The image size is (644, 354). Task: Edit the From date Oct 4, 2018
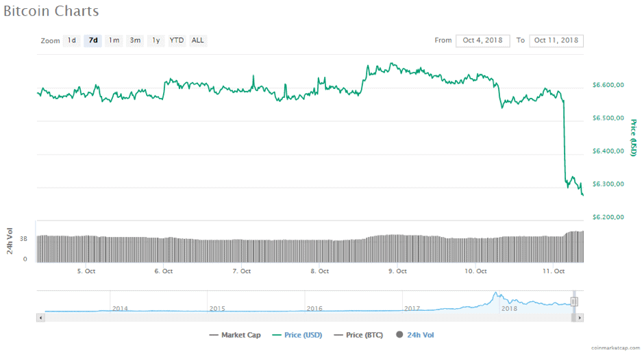coord(482,40)
